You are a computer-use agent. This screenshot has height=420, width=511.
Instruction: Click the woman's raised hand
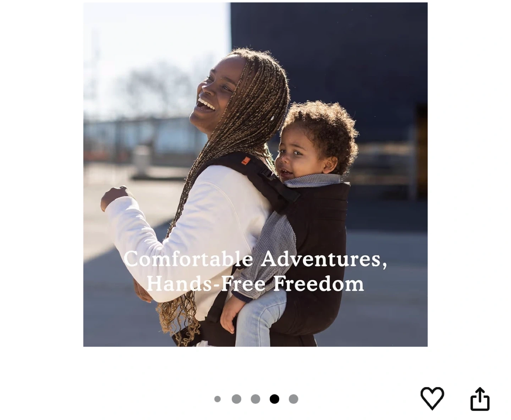coord(114,197)
